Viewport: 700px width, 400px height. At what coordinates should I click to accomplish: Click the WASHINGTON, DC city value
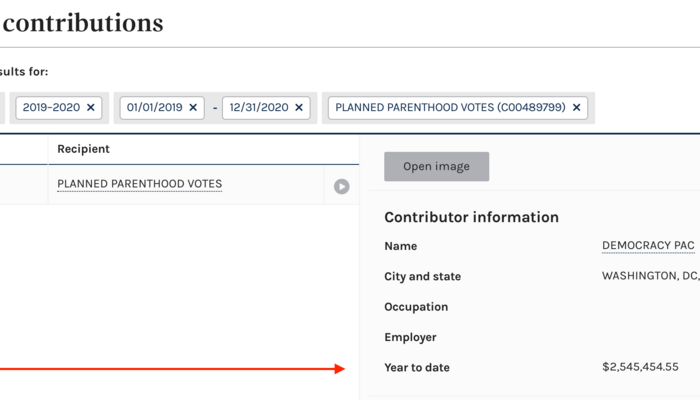(648, 276)
